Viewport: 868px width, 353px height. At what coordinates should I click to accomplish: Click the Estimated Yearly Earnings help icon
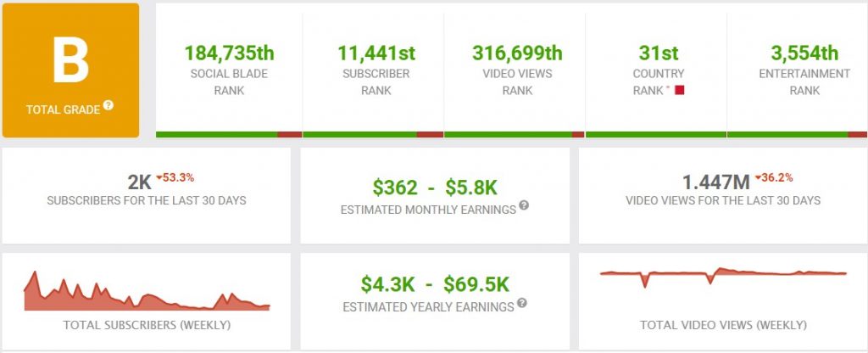[x=522, y=303]
